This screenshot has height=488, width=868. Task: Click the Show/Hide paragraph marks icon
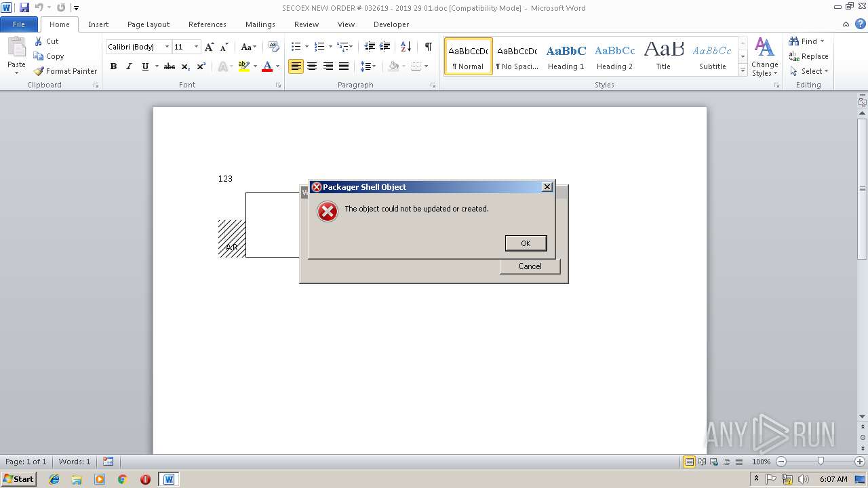tap(428, 47)
